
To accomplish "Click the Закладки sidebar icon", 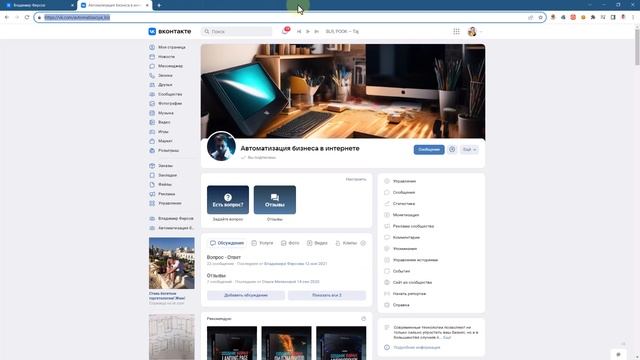I will pyautogui.click(x=152, y=175).
